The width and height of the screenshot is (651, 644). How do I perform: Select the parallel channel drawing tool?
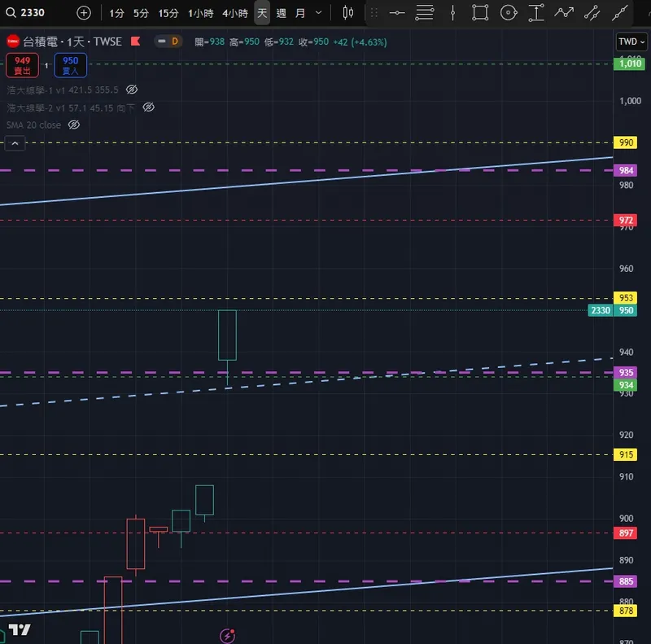[592, 13]
